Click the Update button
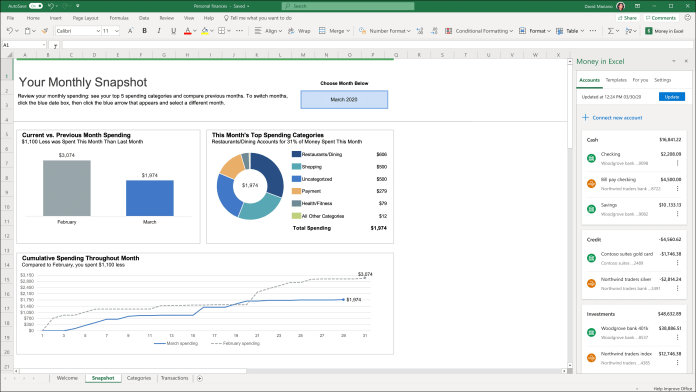This screenshot has width=696, height=392. click(672, 97)
